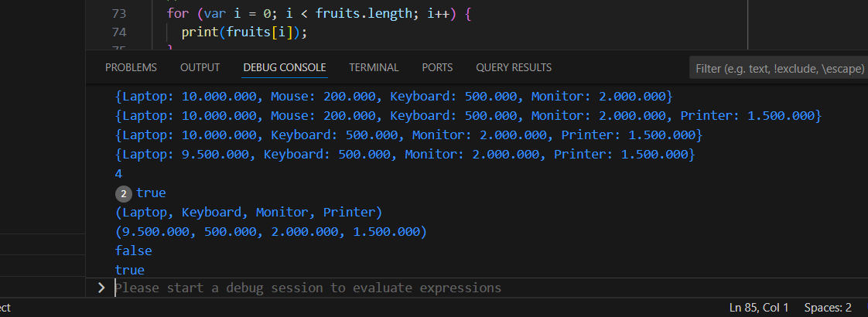Click the output line showing 4
This screenshot has width=868, height=317.
click(119, 174)
